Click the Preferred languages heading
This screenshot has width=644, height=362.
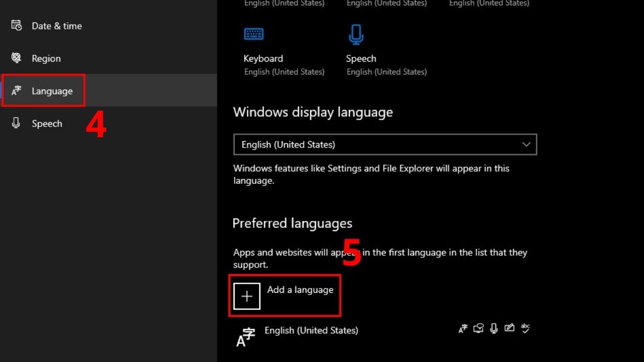[292, 224]
